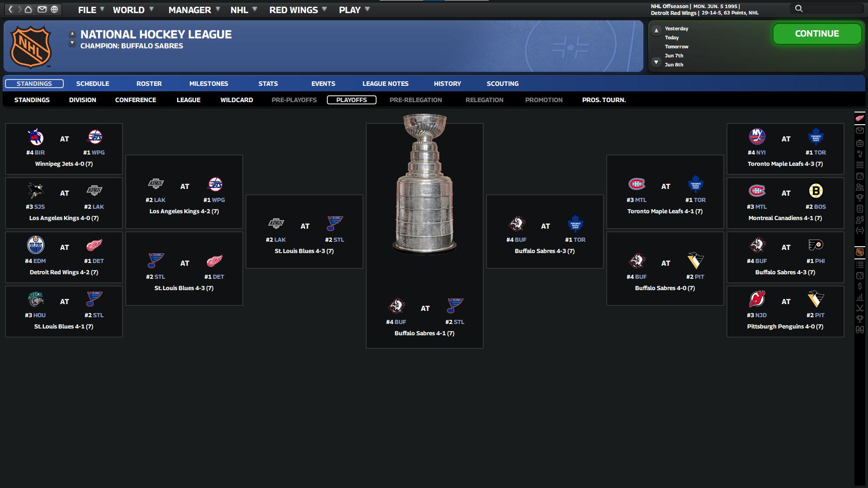The width and height of the screenshot is (868, 488).
Task: Open the Buffalo Sabres vs St. Louis final matchup
Action: pos(425,317)
